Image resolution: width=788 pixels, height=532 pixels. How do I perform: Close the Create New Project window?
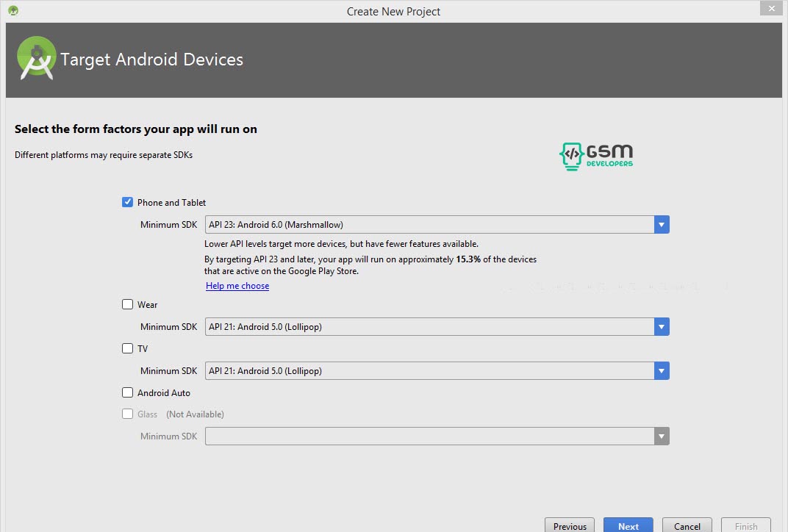(770, 9)
